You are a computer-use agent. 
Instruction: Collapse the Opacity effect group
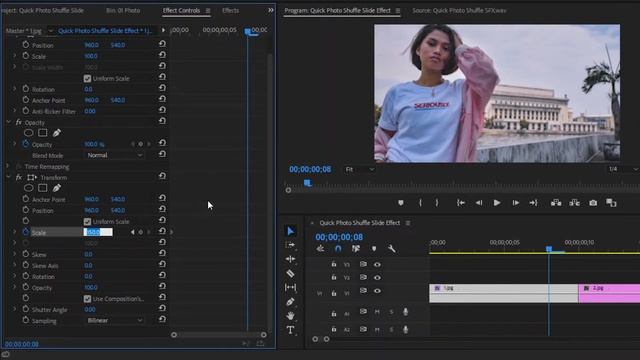(x=9, y=122)
